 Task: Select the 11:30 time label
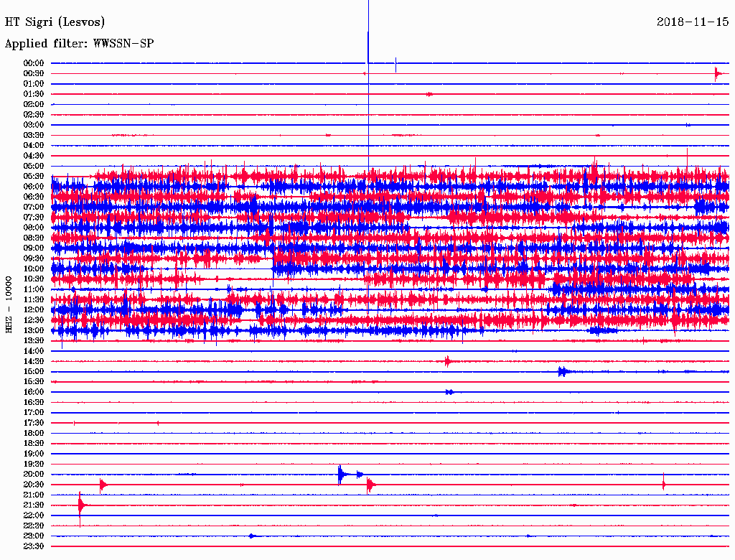(34, 299)
